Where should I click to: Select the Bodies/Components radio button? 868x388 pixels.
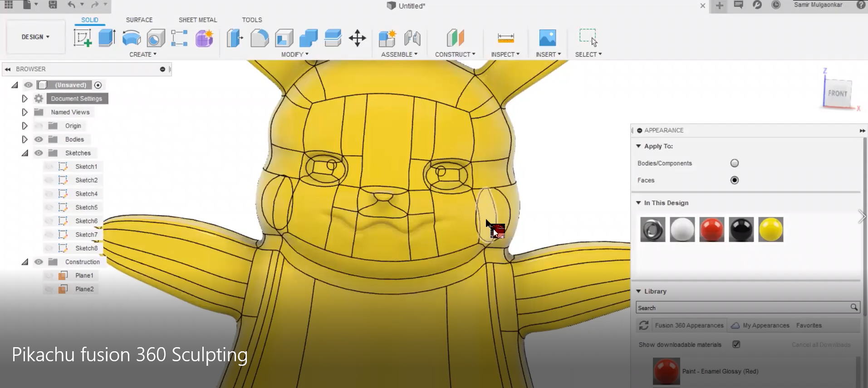click(x=735, y=163)
